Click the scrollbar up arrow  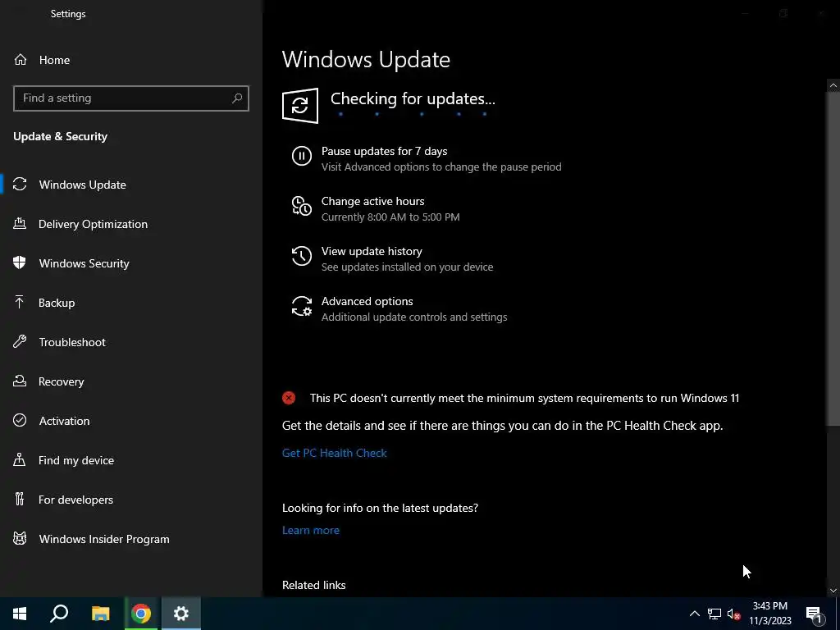click(x=833, y=85)
